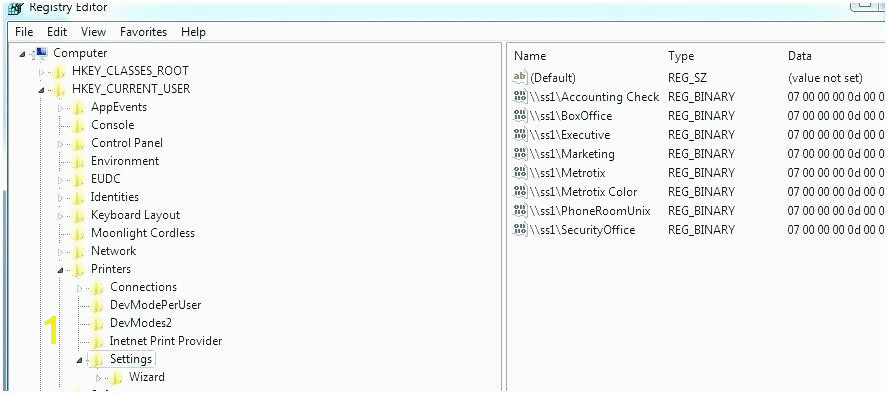Click the Moonlight Cordless folder icon

pyautogui.click(x=79, y=233)
